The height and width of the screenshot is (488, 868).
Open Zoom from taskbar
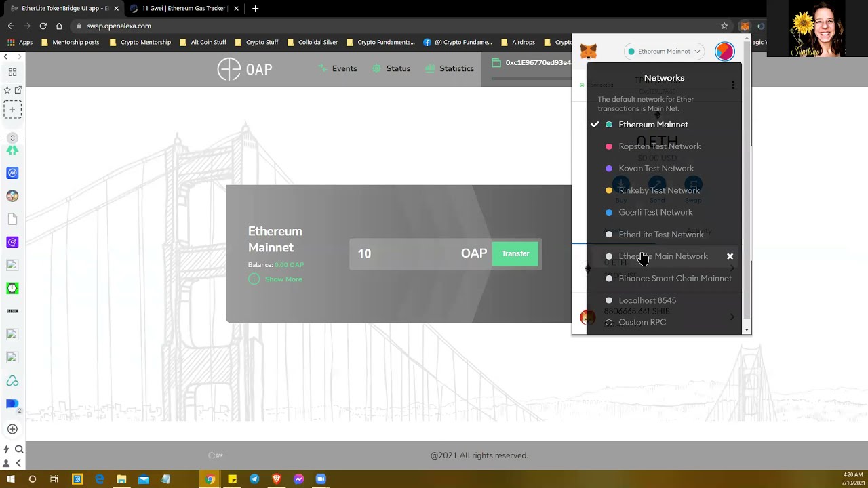(321, 479)
